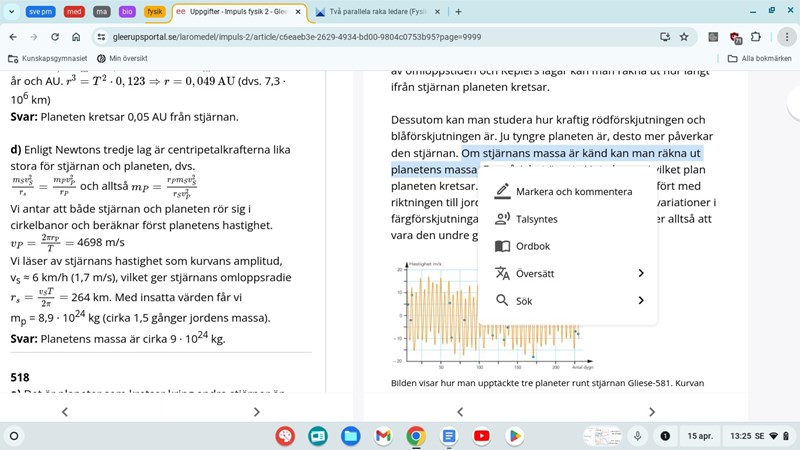
Task: Bookmark this page with the star icon
Action: pos(684,37)
